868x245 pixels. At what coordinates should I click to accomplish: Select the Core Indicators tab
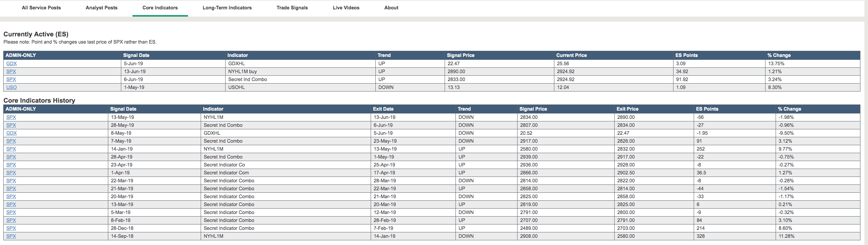click(160, 8)
